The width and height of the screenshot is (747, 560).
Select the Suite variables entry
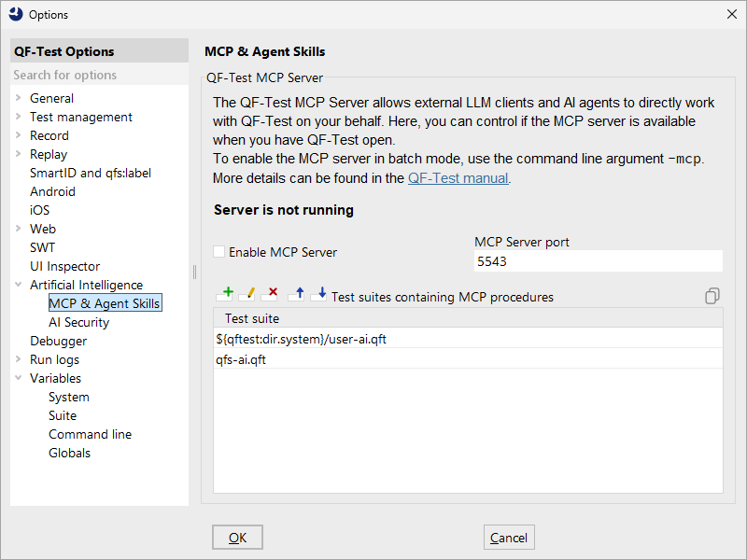(63, 415)
